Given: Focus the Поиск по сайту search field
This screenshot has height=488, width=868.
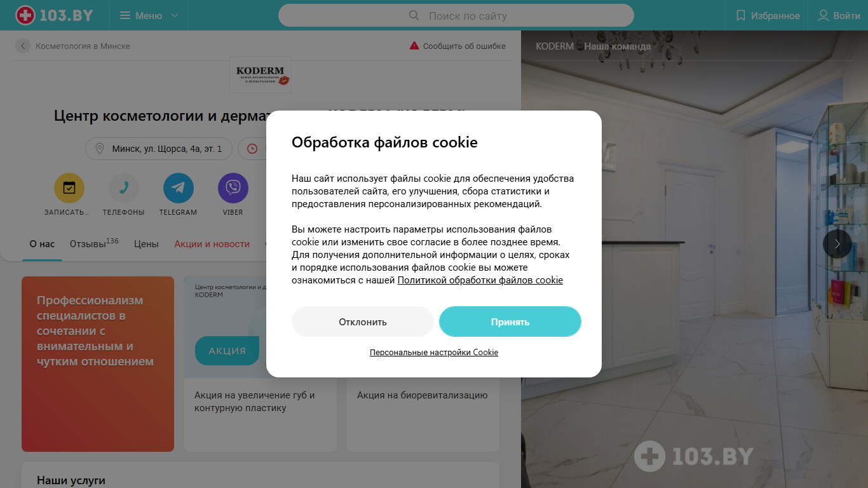Looking at the screenshot, I should [456, 15].
